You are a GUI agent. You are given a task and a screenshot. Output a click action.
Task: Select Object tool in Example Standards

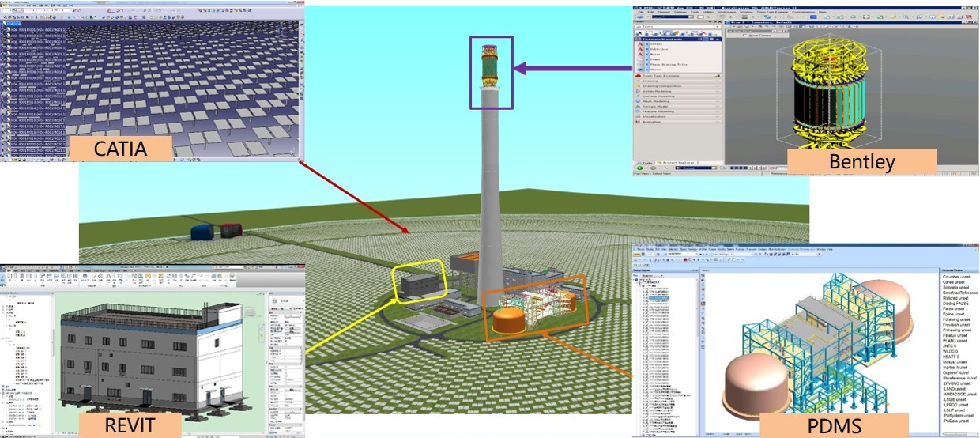pos(656,70)
